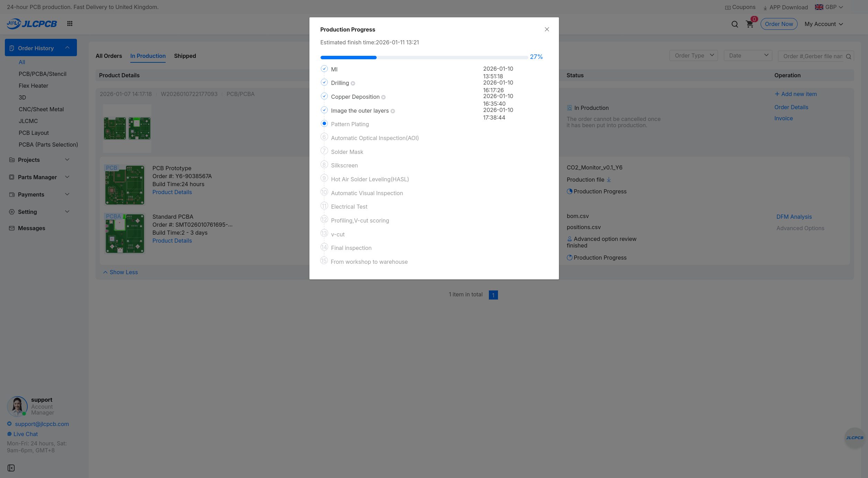This screenshot has height=478, width=868.
Task: Click the play icon next to Copper Deposition
Action: point(383,97)
